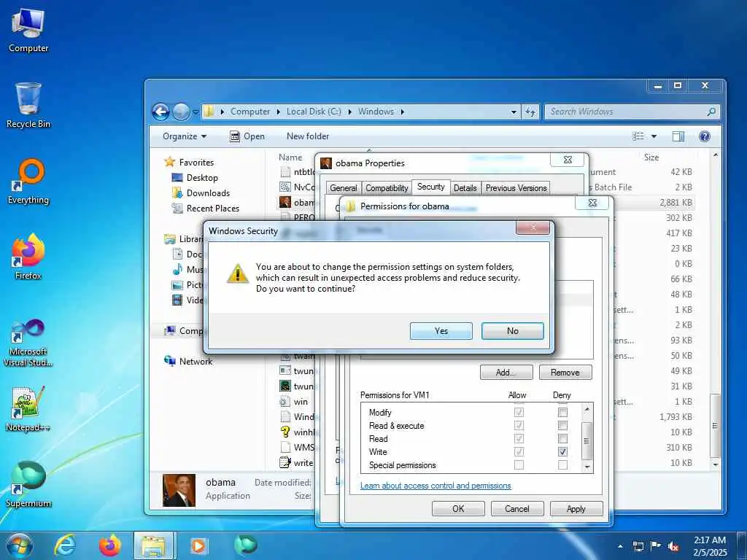
Task: Change view icon in Explorer toolbar
Action: 638,136
